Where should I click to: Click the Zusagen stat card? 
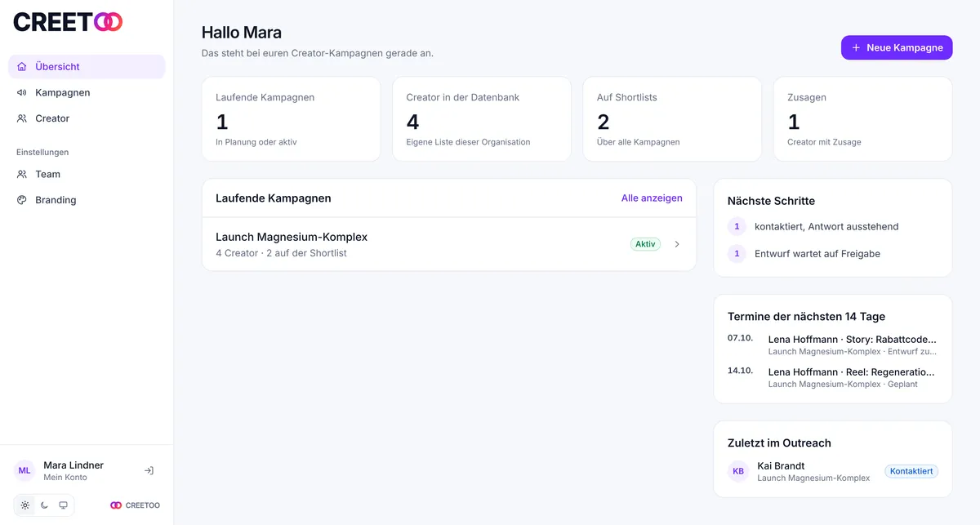(x=862, y=119)
